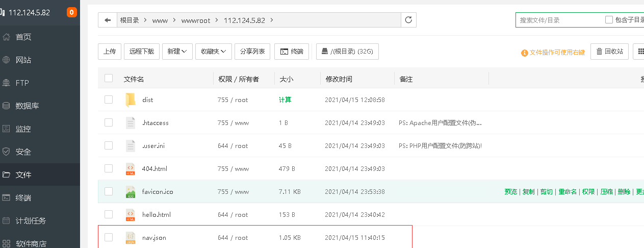Open 首页 in the sidebar
Screen dimensions: 644x248
pos(23,37)
